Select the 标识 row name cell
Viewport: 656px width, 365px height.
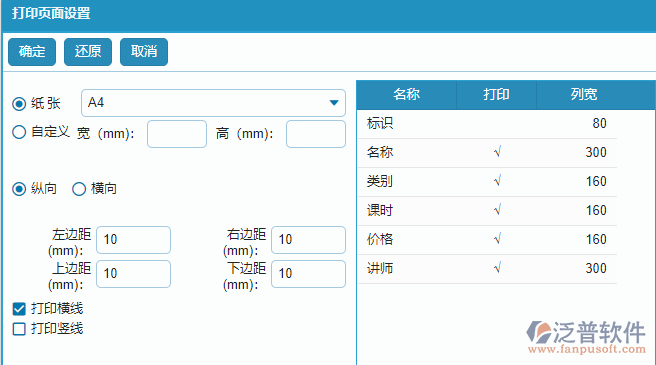[x=406, y=124]
